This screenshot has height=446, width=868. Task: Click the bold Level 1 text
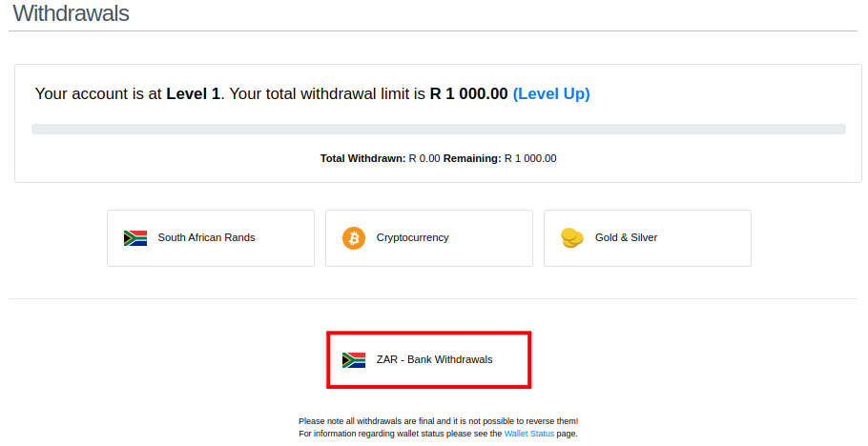pos(194,93)
